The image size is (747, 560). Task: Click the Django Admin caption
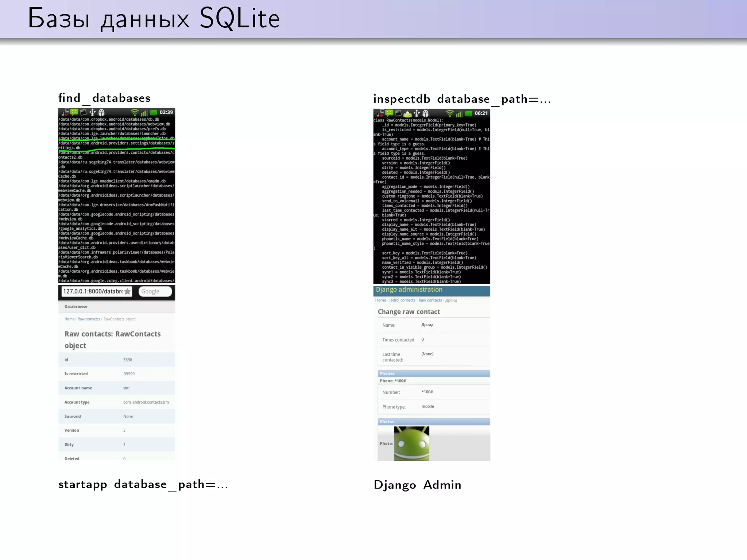[418, 485]
